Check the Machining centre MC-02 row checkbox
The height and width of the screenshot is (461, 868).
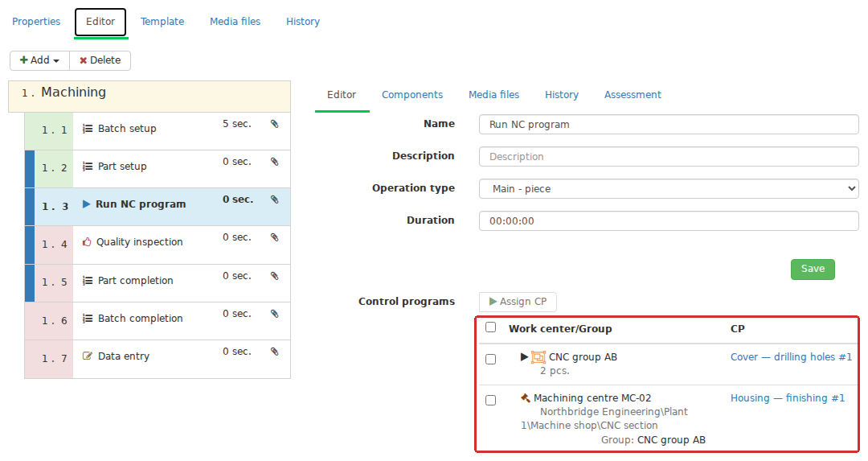point(490,400)
